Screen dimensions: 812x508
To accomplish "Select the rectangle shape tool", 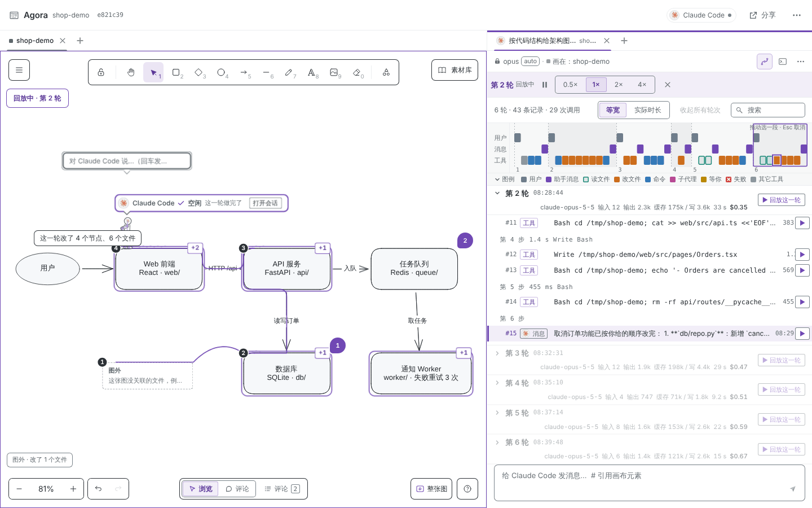I will coord(176,72).
